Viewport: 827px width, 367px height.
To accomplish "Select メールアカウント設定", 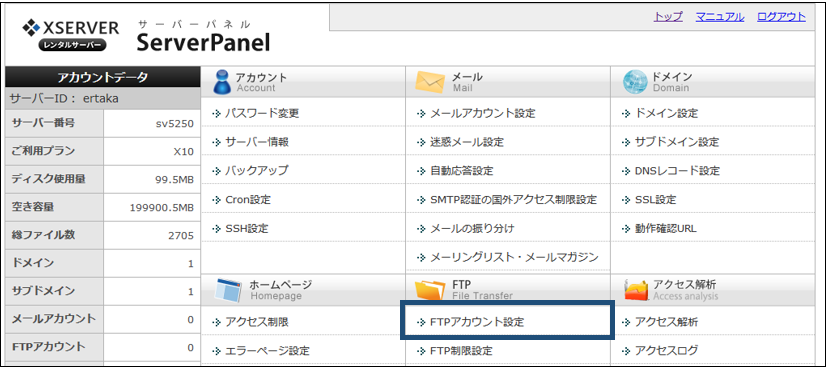I will point(483,113).
